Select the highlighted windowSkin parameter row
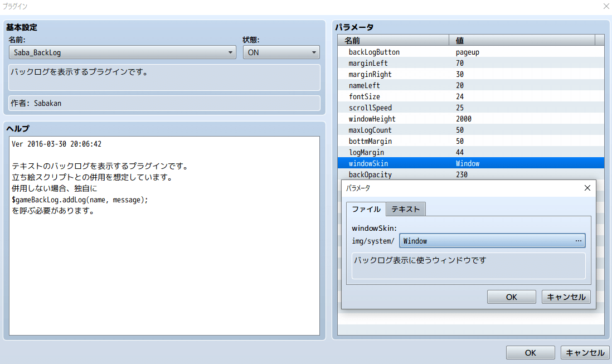 click(471, 163)
